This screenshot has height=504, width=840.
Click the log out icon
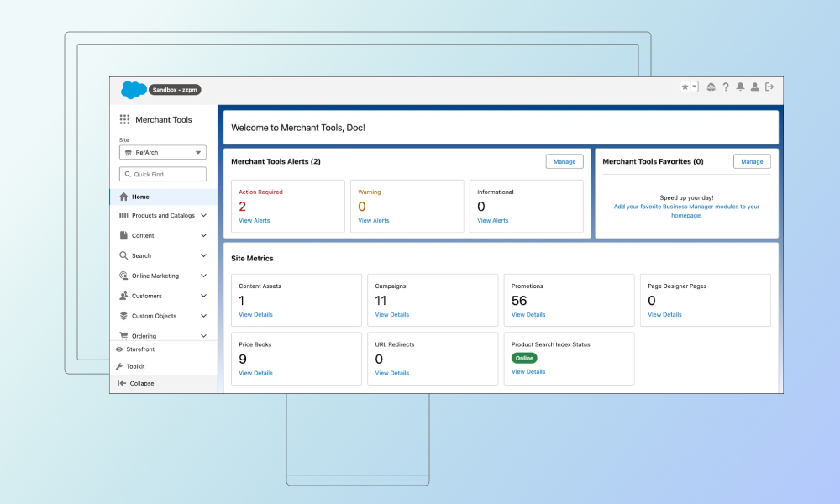[770, 87]
